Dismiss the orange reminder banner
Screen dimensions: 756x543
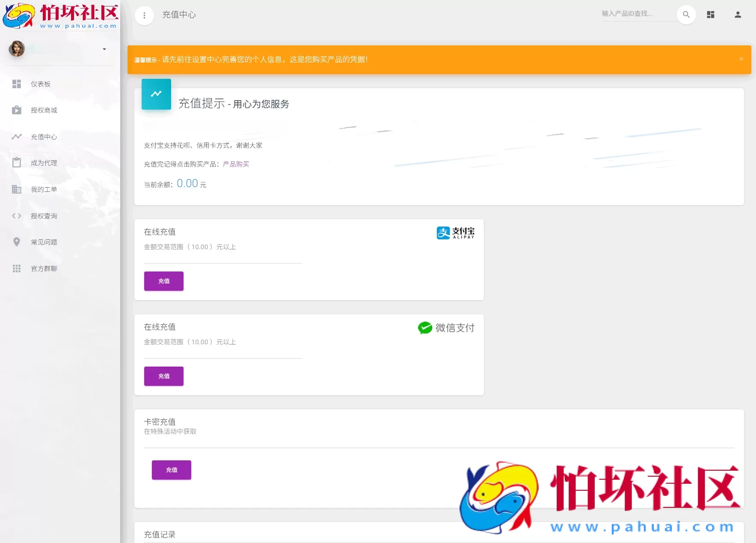(741, 59)
